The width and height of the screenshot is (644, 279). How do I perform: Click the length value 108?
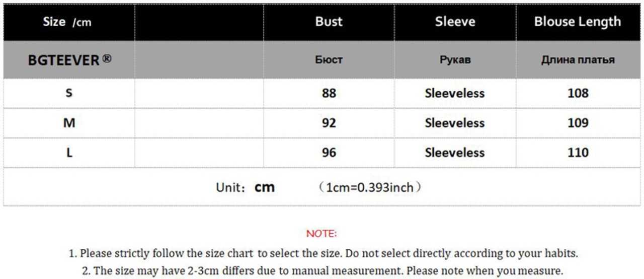click(578, 93)
